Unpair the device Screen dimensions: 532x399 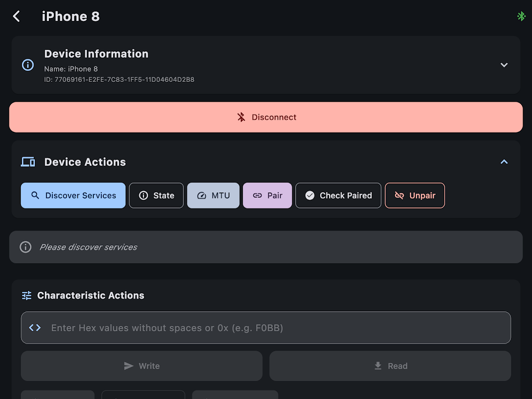pyautogui.click(x=415, y=196)
